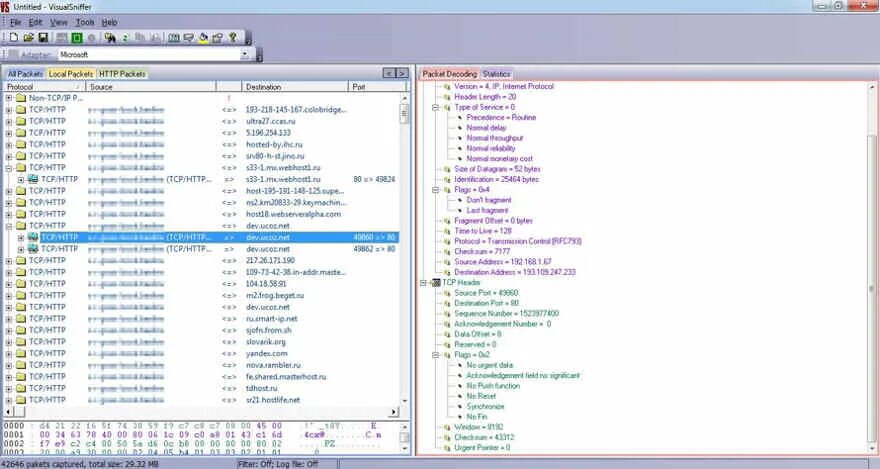Collapse the Type of Service node

pyautogui.click(x=435, y=107)
